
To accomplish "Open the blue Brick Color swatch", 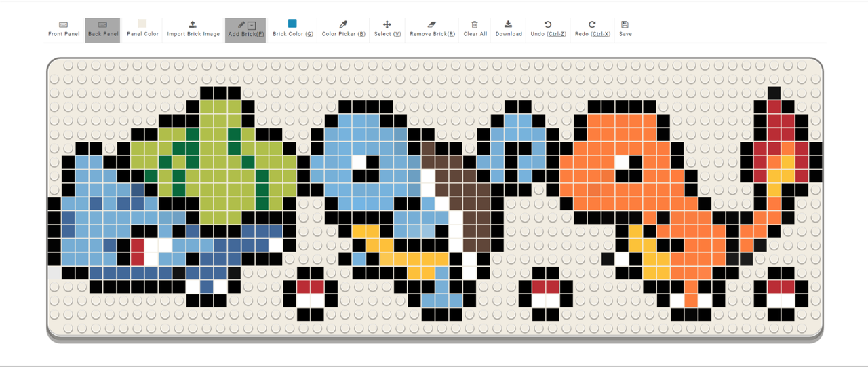I will pos(292,24).
